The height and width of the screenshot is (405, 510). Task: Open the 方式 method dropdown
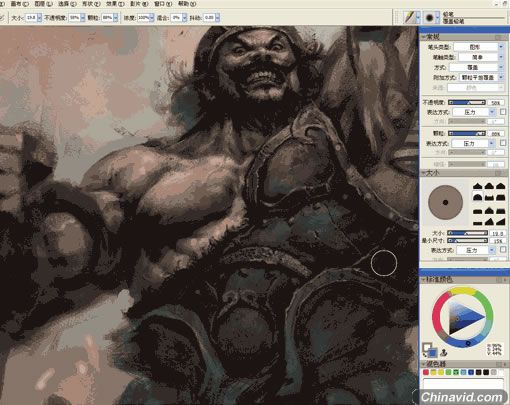[x=476, y=67]
